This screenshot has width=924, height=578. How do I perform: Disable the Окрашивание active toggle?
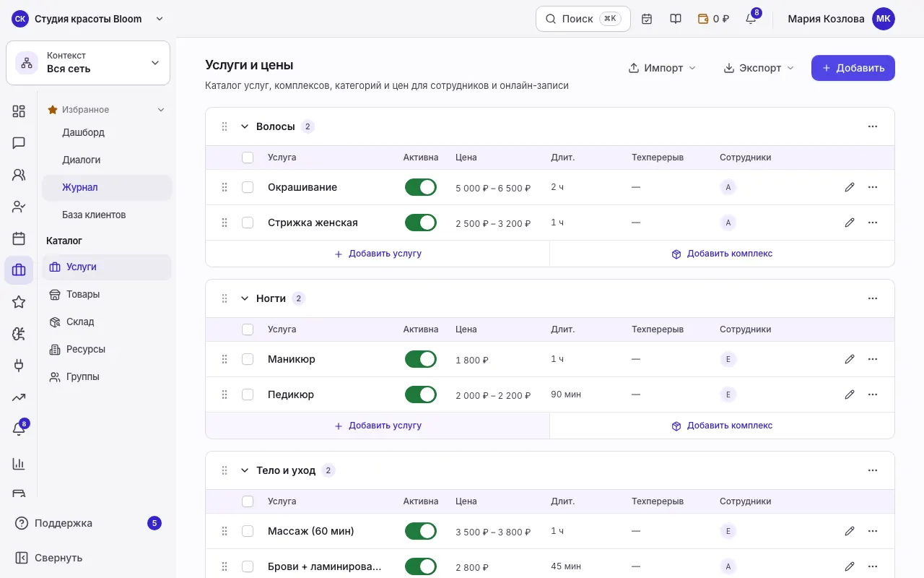pyautogui.click(x=421, y=187)
